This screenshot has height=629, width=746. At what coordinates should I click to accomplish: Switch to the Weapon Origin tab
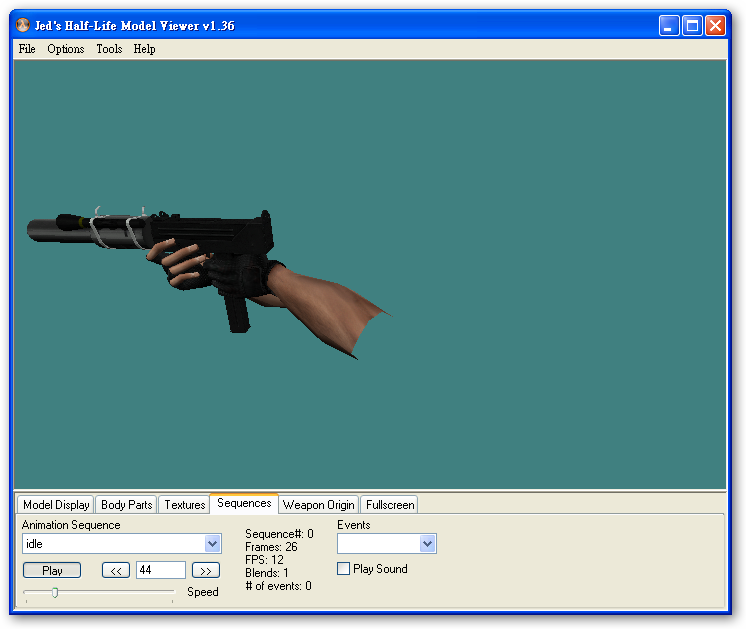coord(318,504)
